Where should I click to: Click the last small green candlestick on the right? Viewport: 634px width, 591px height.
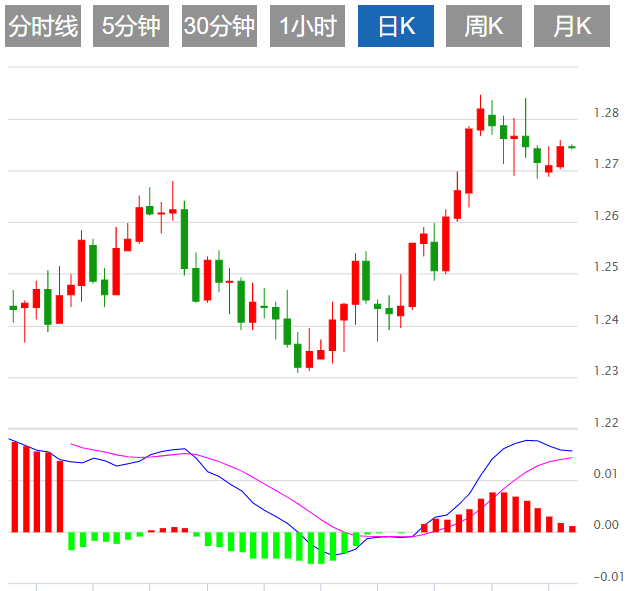pos(572,147)
